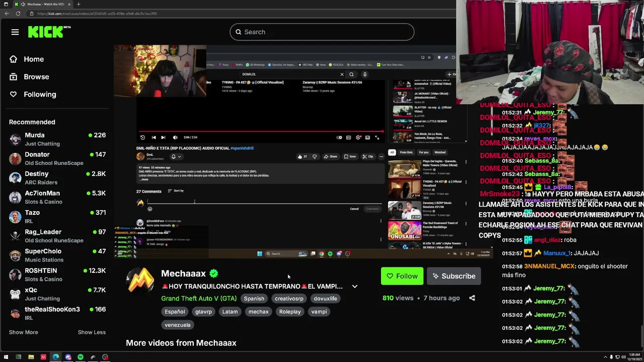Image resolution: width=644 pixels, height=362 pixels.
Task: Open Spotify from the taskbar
Action: point(80,357)
